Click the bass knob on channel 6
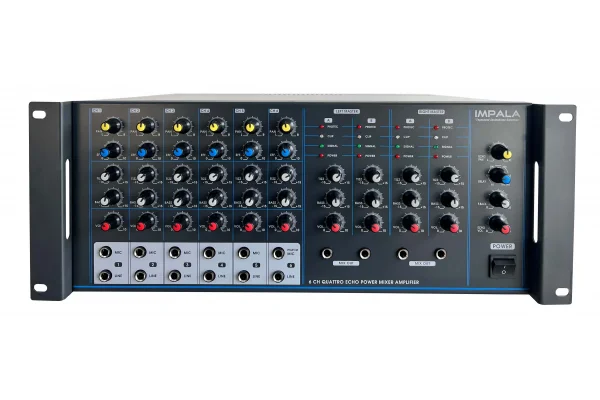This screenshot has height=400, width=600. [x=286, y=198]
